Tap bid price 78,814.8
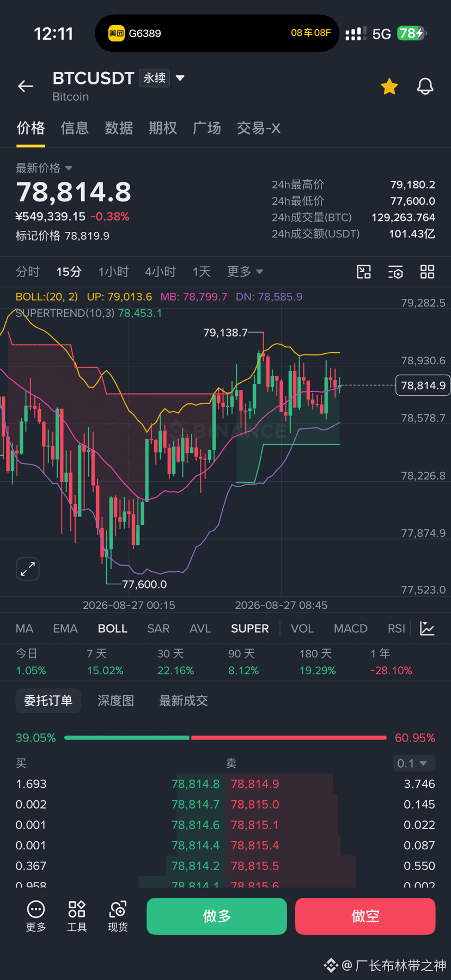451x980 pixels. tap(196, 784)
